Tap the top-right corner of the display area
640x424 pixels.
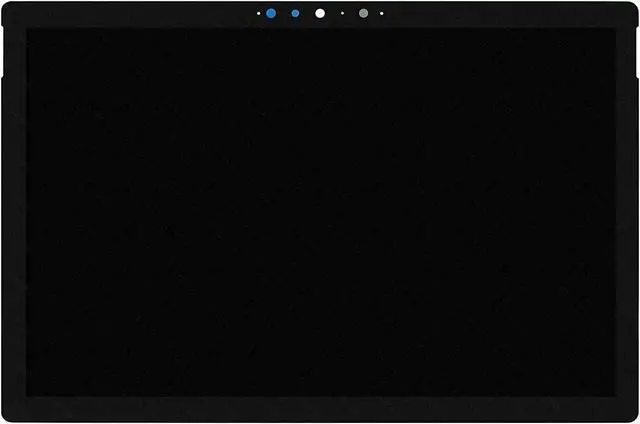(613, 30)
